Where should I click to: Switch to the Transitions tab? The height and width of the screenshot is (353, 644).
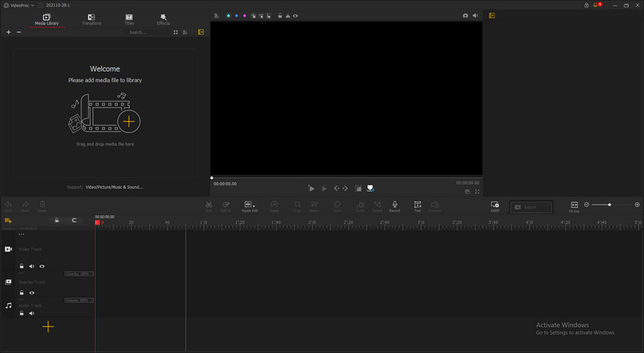(x=91, y=19)
